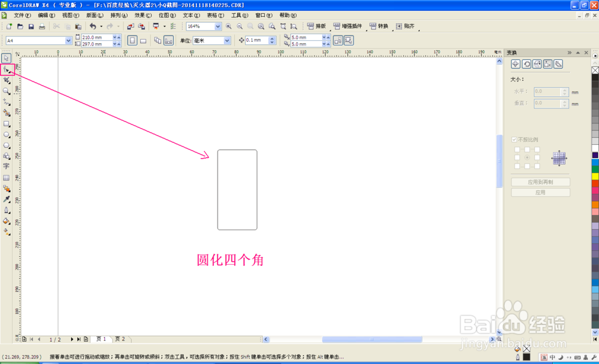Open the Rotate panel in Transformation docker
The width and height of the screenshot is (599, 364).
pyautogui.click(x=527, y=63)
